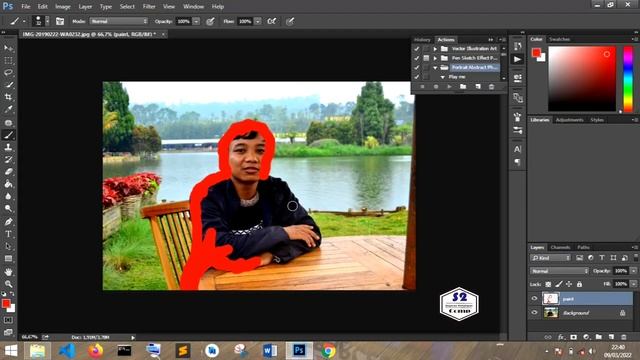Open brush Opacity slider dropdown
Image resolution: width=640 pixels, height=360 pixels.
196,21
